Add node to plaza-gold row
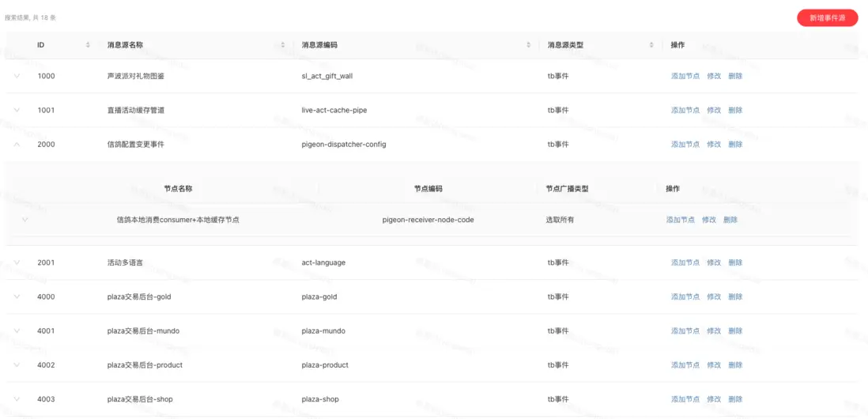The width and height of the screenshot is (868, 419). (685, 296)
